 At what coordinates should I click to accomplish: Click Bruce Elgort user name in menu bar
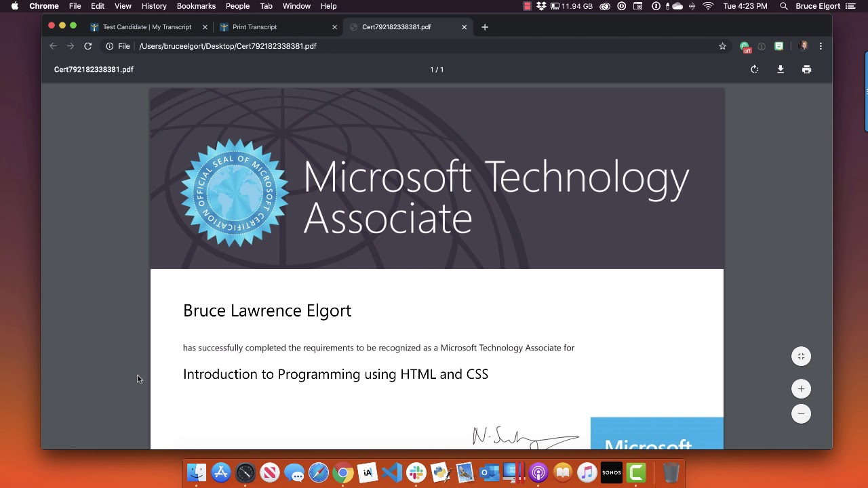tap(818, 6)
